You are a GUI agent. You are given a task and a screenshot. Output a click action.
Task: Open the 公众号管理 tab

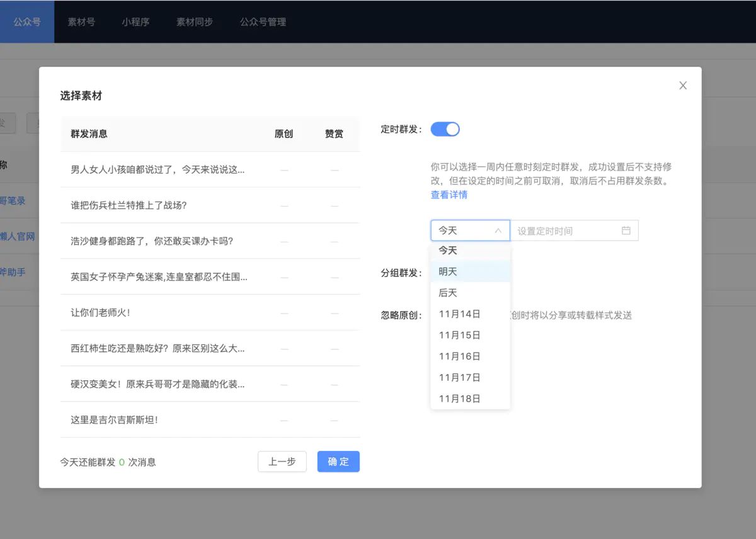point(263,21)
